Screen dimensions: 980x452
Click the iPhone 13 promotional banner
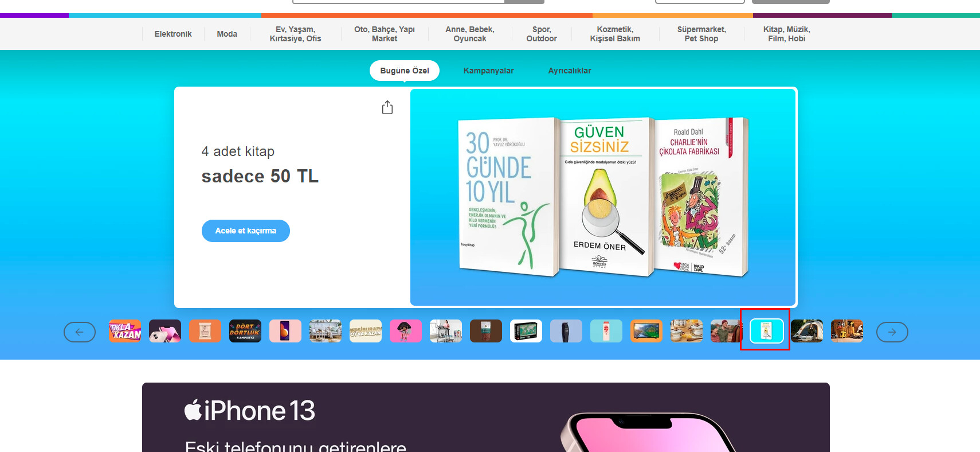485,417
